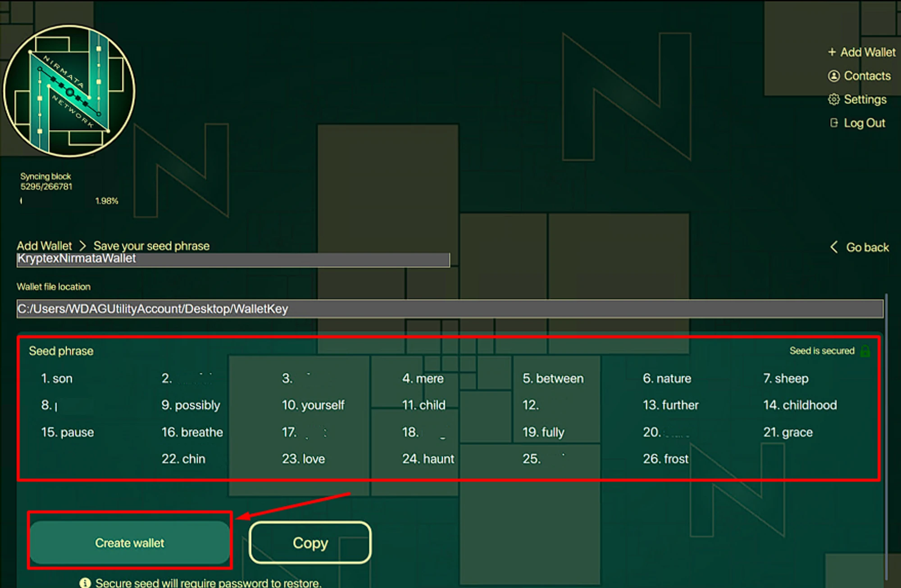The image size is (901, 588).
Task: Click the Contacts person icon
Action: coord(834,76)
